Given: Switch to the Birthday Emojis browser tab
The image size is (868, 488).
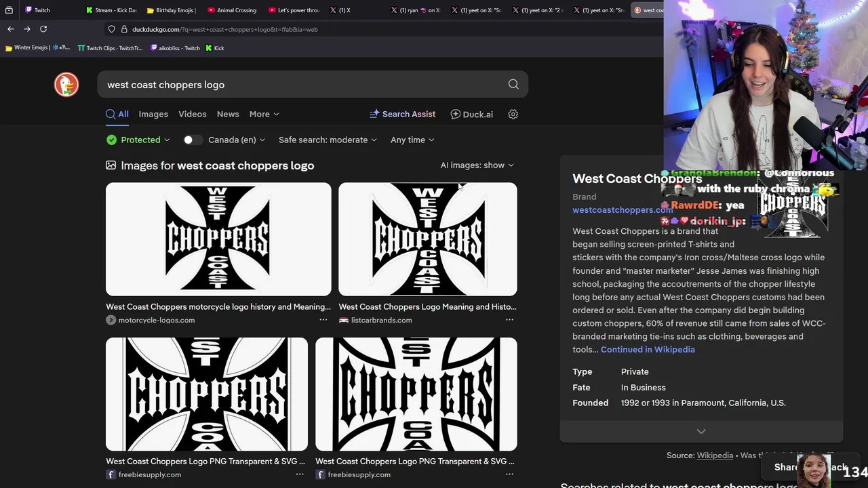Looking at the screenshot, I should 171,10.
